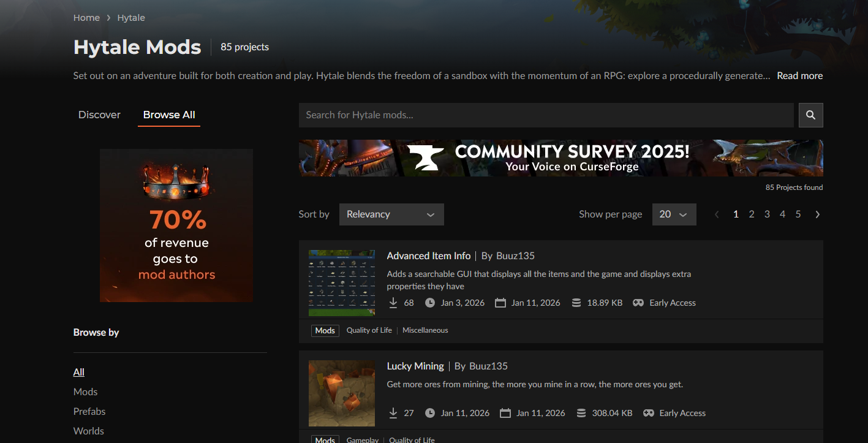Open Advanced Item Info mod title
868x443 pixels.
point(429,256)
